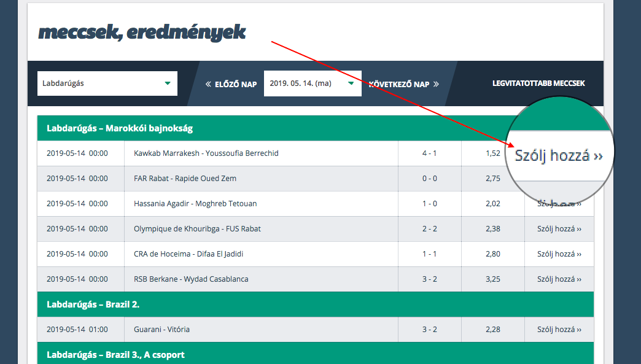Click the 3,25 odds for RSB Berkane
Screen dimensions: 641x364
point(492,279)
